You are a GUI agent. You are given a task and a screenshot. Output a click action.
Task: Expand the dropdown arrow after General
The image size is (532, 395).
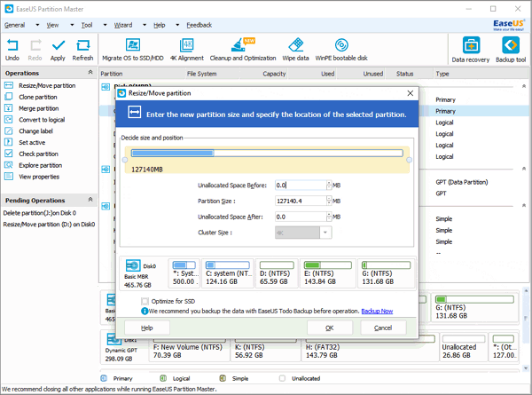pyautogui.click(x=37, y=25)
